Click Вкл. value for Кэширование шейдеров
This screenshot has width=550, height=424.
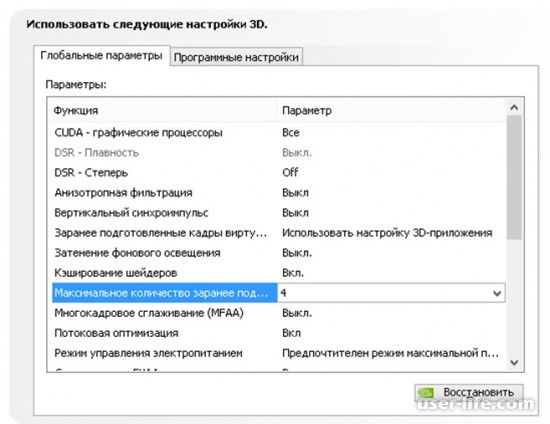coord(293,273)
